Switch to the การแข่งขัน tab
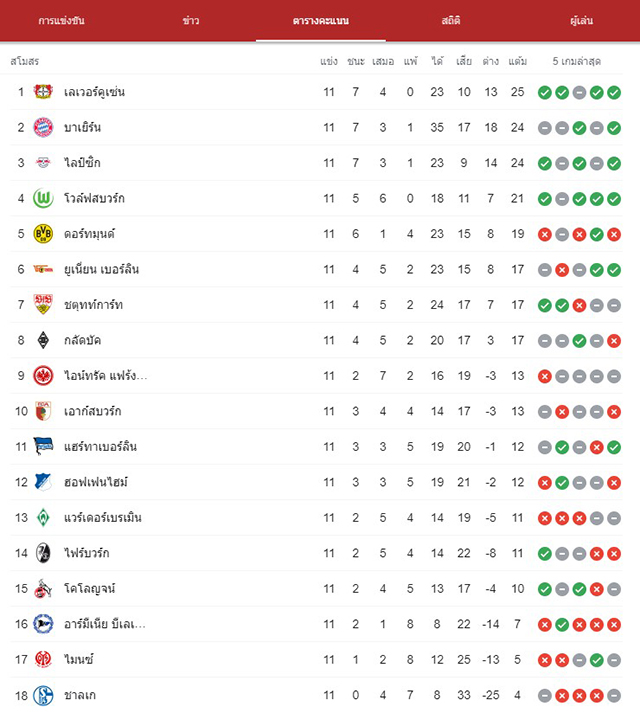The height and width of the screenshot is (726, 640). point(62,20)
